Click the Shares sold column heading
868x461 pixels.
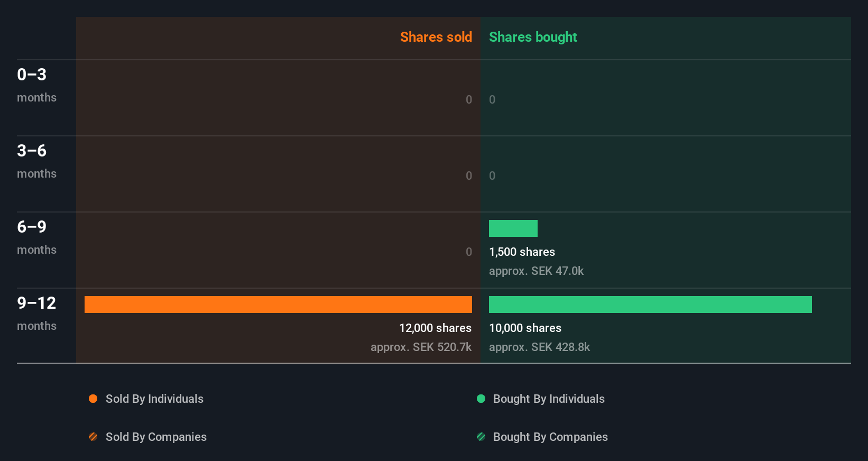436,37
